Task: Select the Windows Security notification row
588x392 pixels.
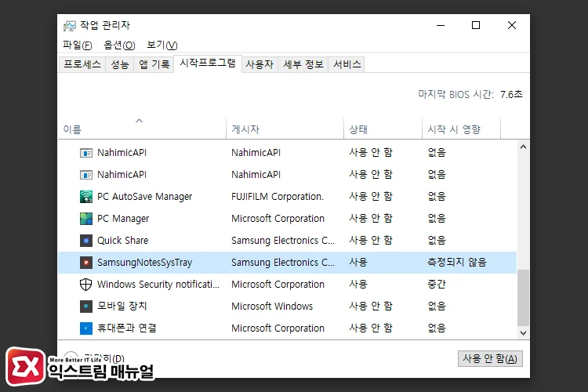Action: point(287,285)
